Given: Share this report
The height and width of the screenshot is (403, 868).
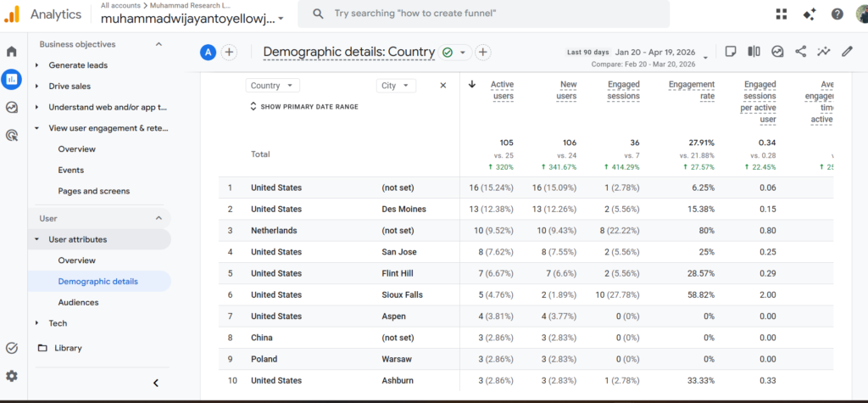Looking at the screenshot, I should point(800,52).
